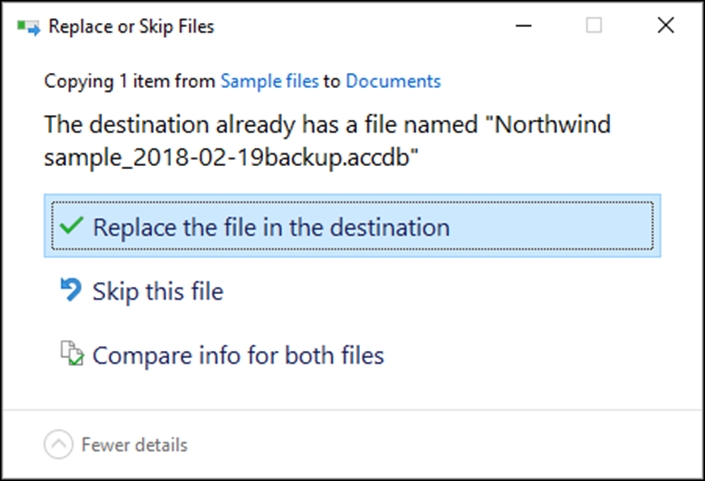
Task: Choose Skip this file
Action: click(x=158, y=291)
